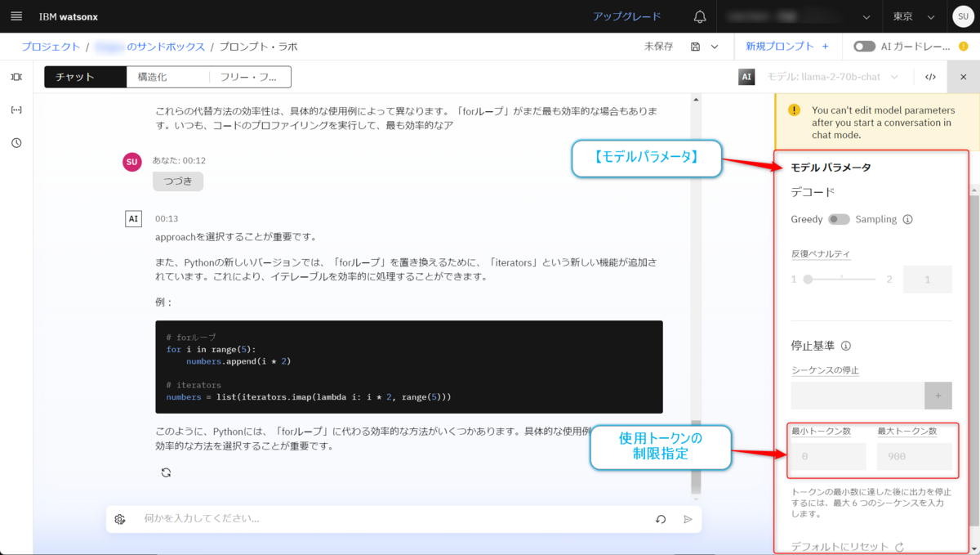Click the プロジェクト breadcrumb link
This screenshot has width=980, height=555.
tap(51, 47)
